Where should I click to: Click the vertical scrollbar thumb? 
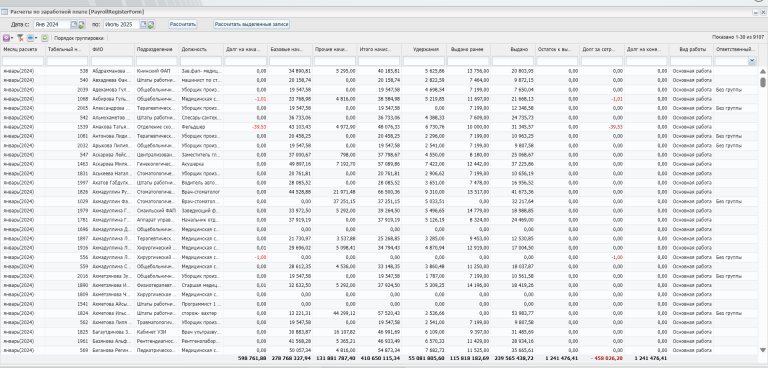(x=763, y=82)
